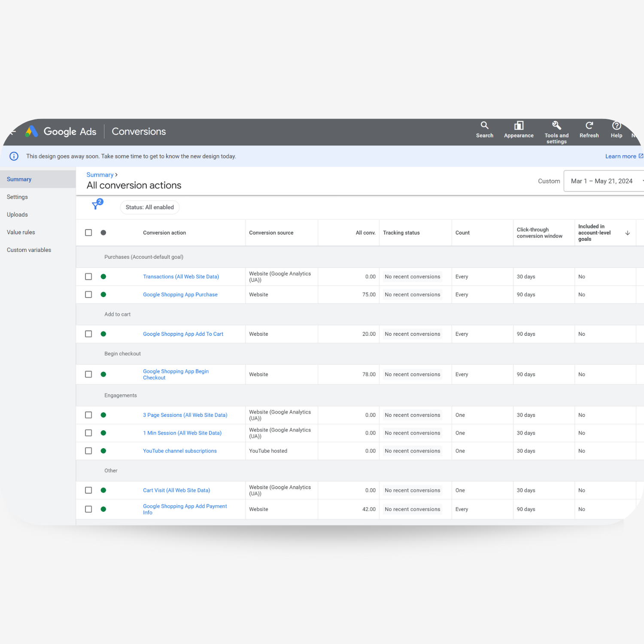The width and height of the screenshot is (644, 644).
Task: Select Summary in the left sidebar
Action: click(x=38, y=179)
